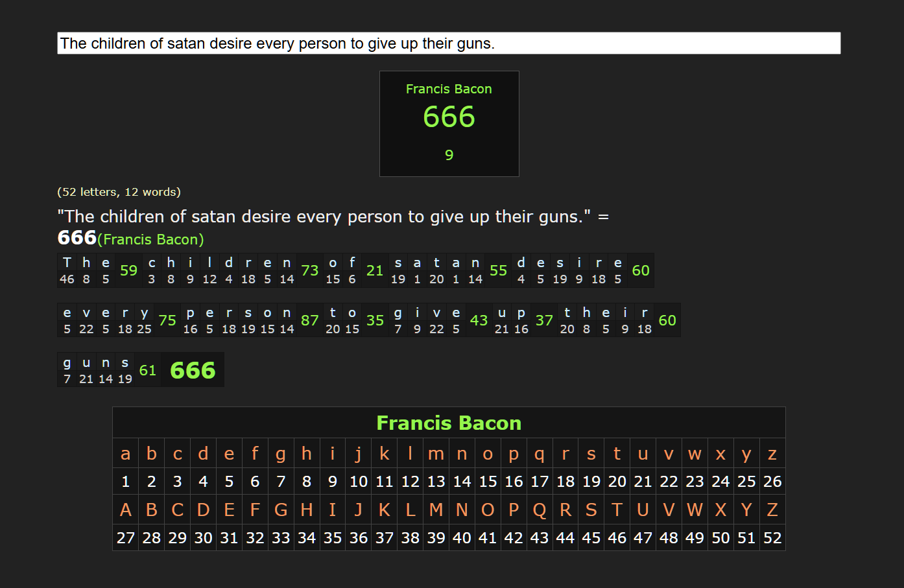Click the large 666 in the cipher box

tap(449, 117)
